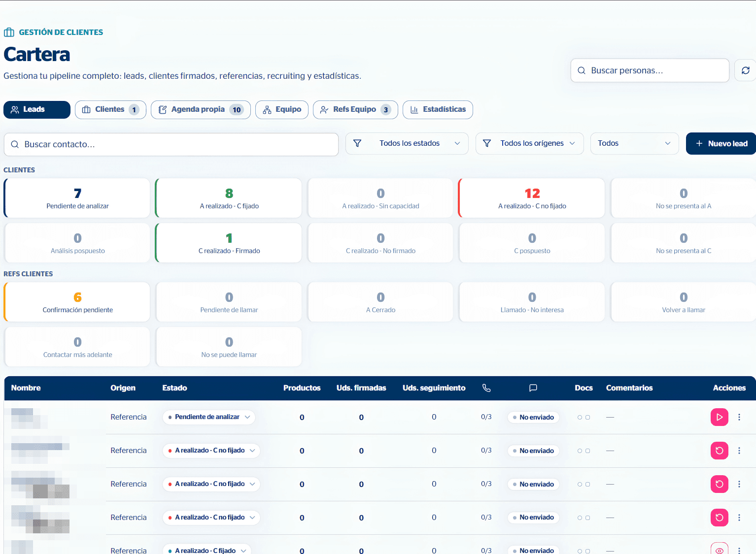Click the Análisis pospuesto card
756x554 pixels.
[x=77, y=243]
